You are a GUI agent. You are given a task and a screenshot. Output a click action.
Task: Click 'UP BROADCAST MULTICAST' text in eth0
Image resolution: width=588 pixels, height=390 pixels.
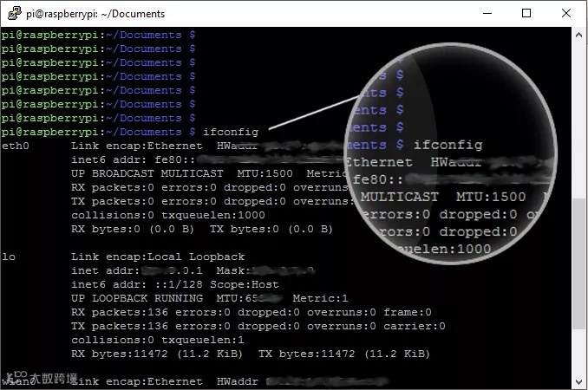[147, 173]
